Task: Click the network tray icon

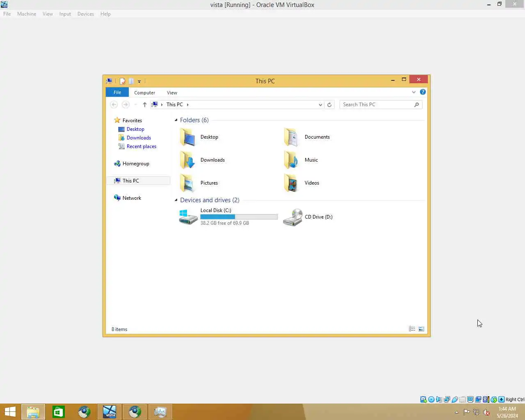Action: 476,412
